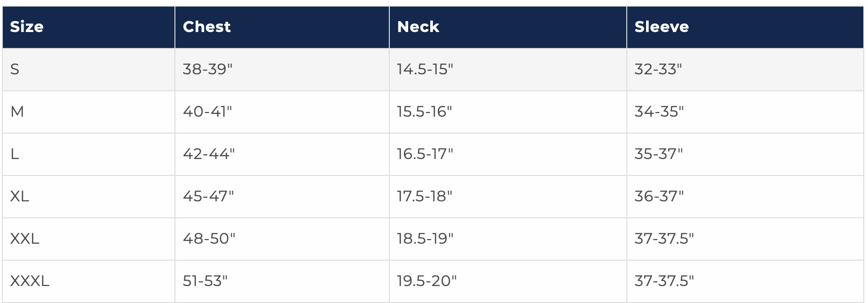Image resolution: width=868 pixels, height=303 pixels.
Task: Select the Sleeve column header
Action: coord(662,27)
